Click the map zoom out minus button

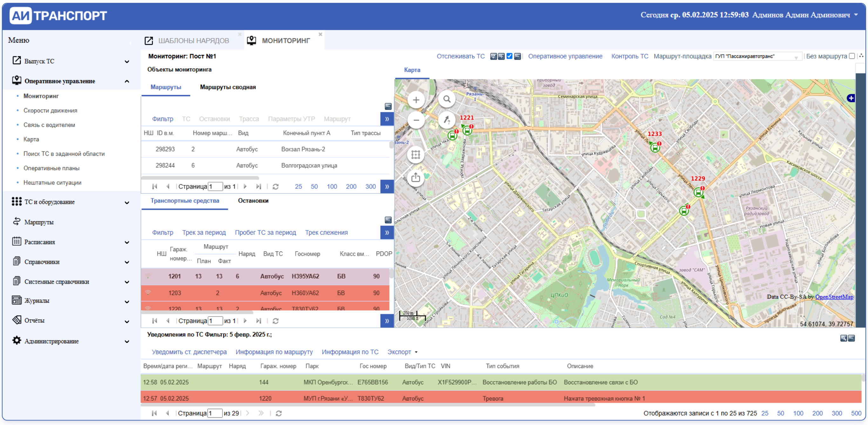click(x=416, y=120)
